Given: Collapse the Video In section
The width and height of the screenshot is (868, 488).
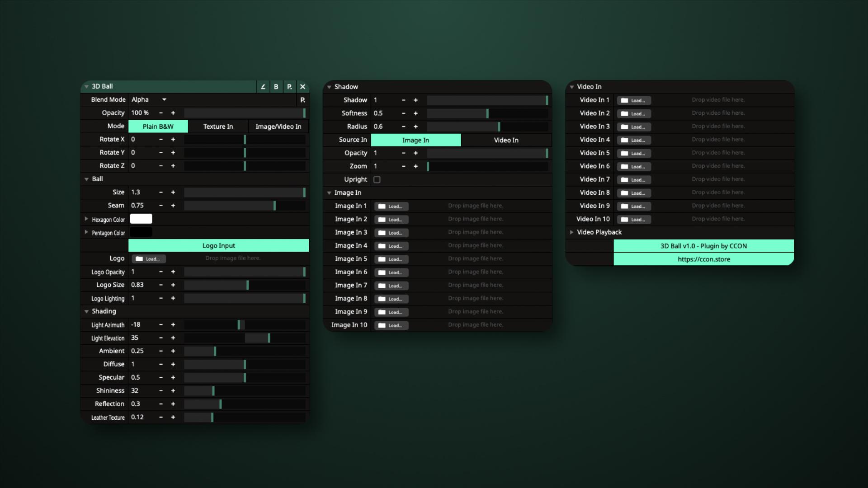Looking at the screenshot, I should [572, 87].
